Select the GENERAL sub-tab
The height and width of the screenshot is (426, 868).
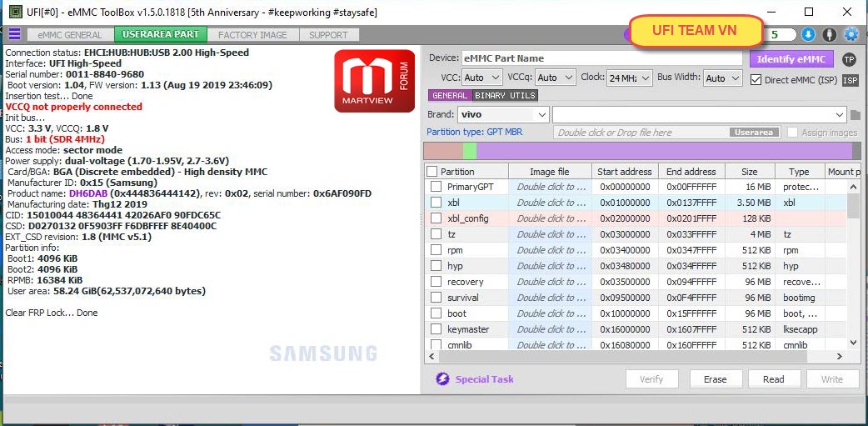(x=450, y=95)
